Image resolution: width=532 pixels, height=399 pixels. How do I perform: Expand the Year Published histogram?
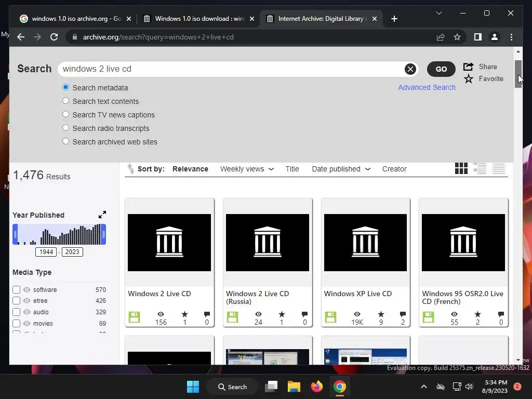102,215
